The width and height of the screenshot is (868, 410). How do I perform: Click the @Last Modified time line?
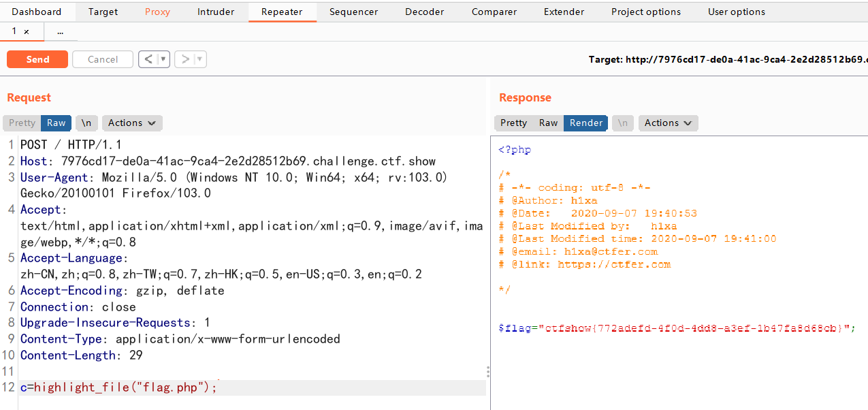click(637, 238)
